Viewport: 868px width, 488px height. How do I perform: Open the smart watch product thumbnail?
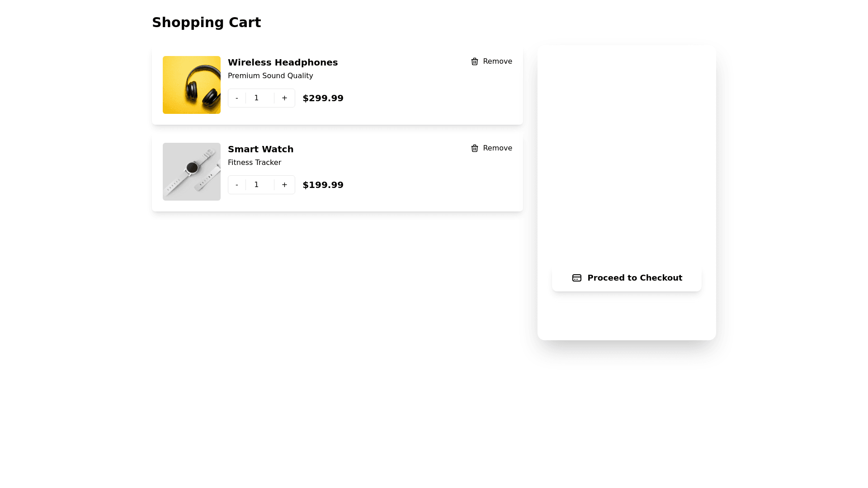click(192, 172)
